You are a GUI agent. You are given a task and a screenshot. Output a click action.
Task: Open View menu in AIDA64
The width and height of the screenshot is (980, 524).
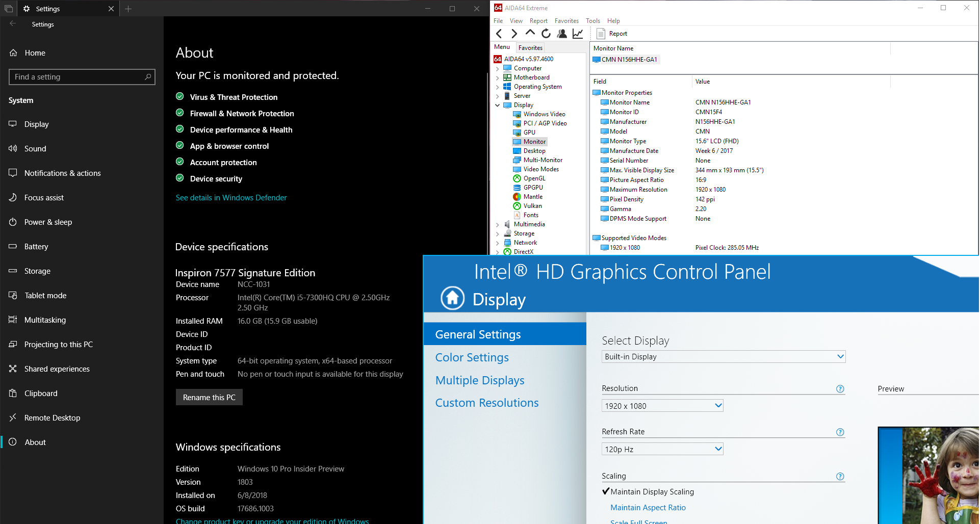pos(516,21)
